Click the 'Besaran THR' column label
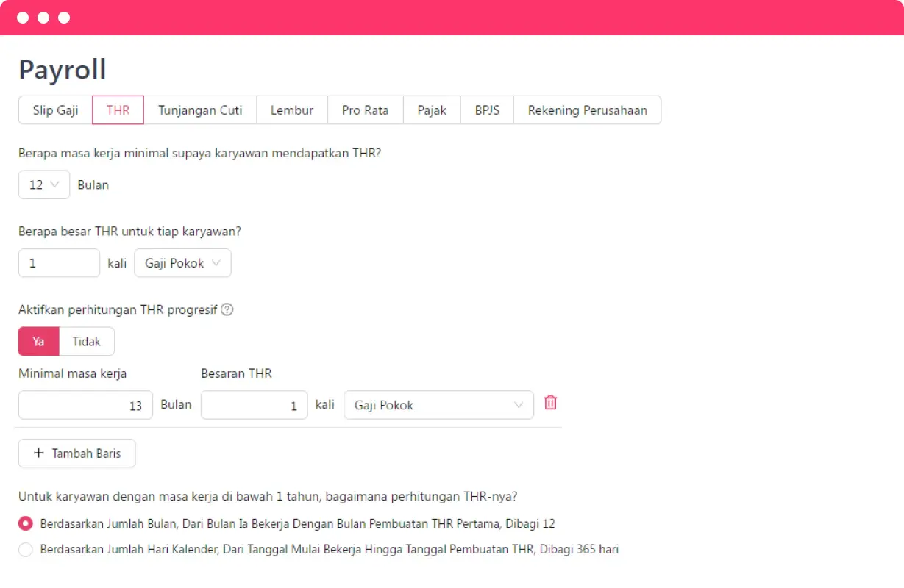Screen dimensions: 904x588 pos(236,373)
